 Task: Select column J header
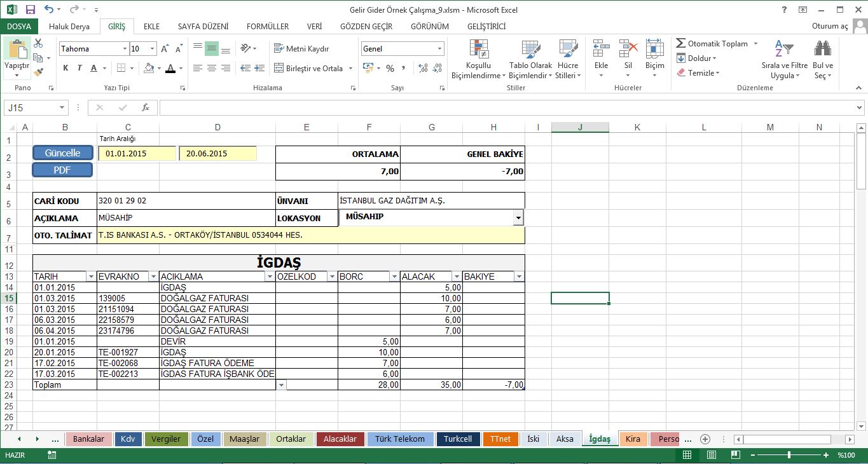click(x=580, y=127)
